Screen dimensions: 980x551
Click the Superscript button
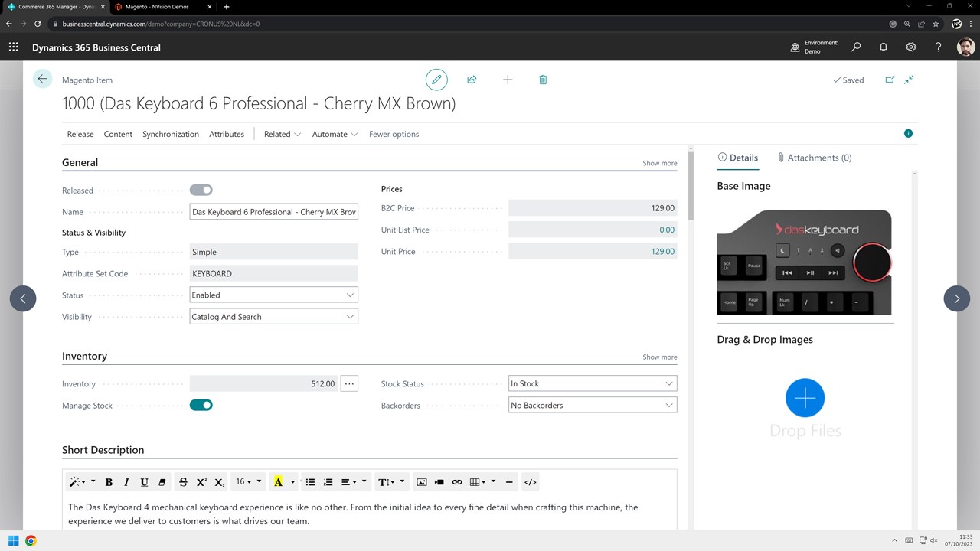(201, 482)
